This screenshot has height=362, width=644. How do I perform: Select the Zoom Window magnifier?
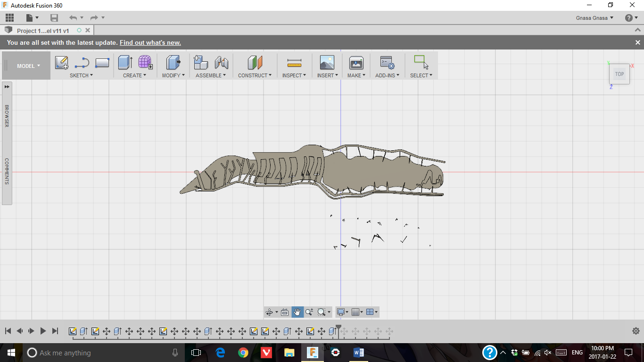[322, 312]
